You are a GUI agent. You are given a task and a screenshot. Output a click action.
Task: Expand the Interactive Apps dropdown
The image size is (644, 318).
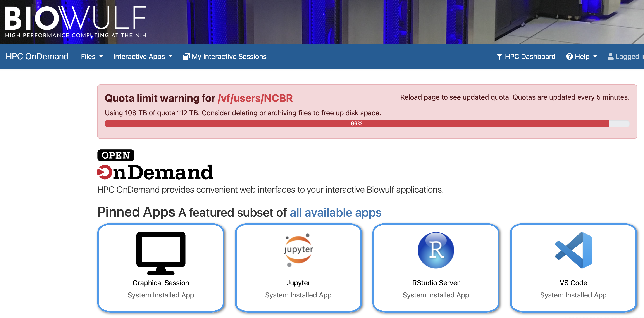coord(143,57)
